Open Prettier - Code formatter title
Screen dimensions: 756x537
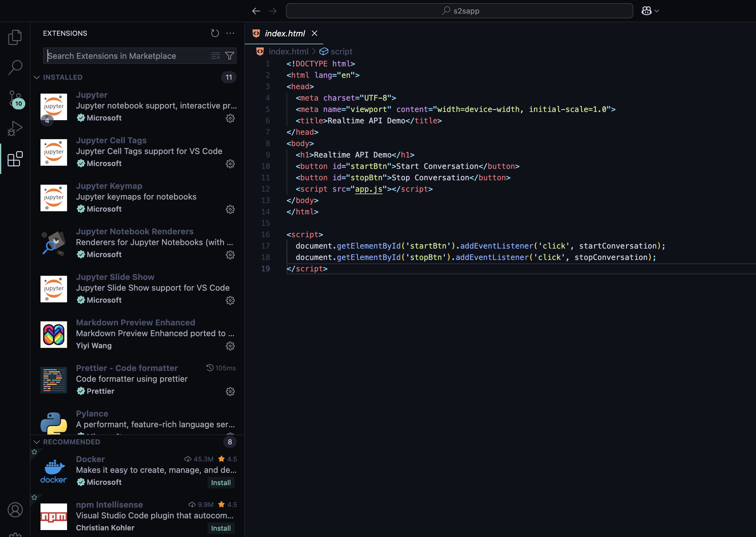[127, 368]
